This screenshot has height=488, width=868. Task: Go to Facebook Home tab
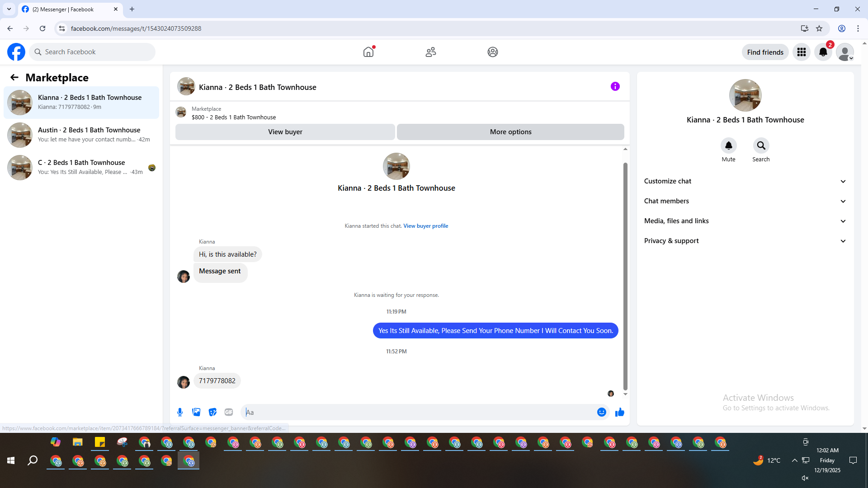pos(368,52)
